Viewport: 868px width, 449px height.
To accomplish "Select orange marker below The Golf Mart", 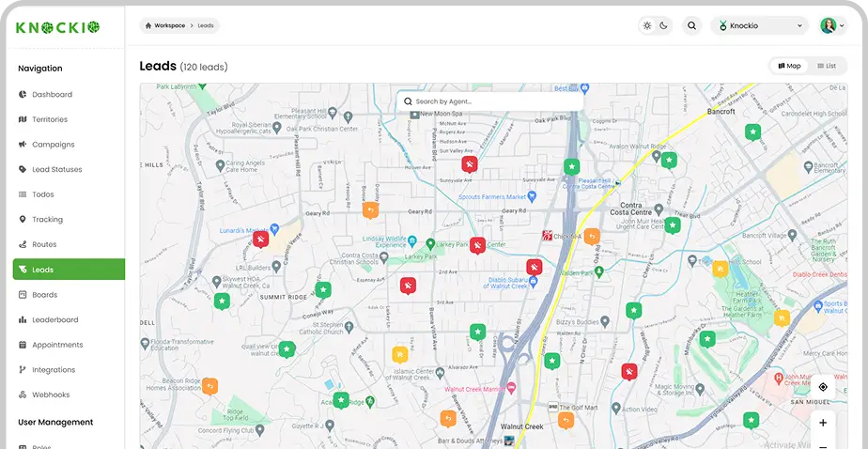I will point(566,421).
